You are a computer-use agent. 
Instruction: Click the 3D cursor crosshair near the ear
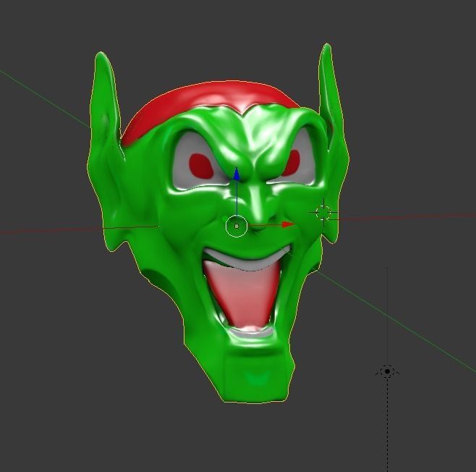323,213
